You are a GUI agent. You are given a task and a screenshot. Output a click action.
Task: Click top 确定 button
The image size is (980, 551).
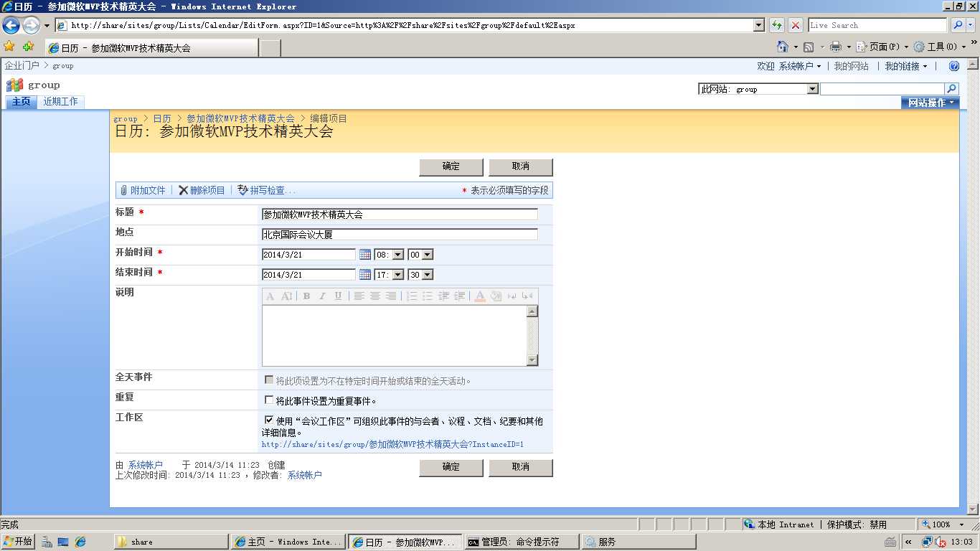pyautogui.click(x=451, y=166)
